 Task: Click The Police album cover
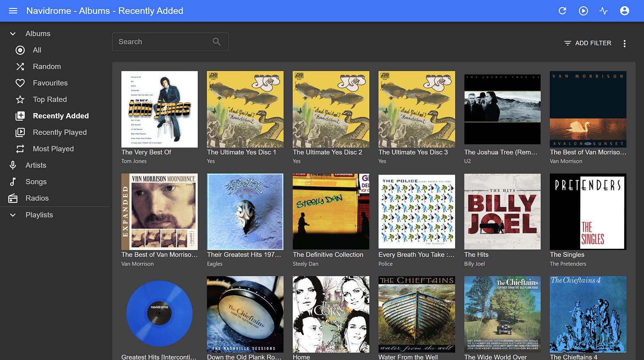tap(417, 212)
